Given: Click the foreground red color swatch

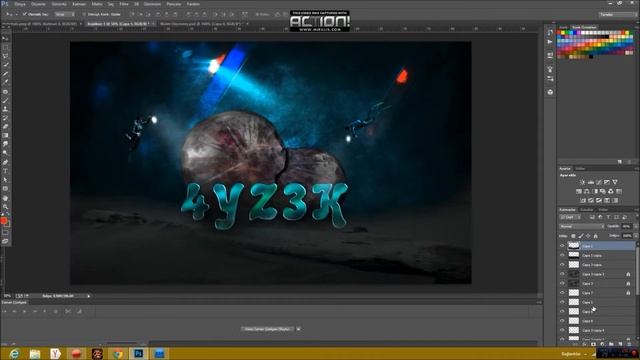Looking at the screenshot, I should pos(4,221).
